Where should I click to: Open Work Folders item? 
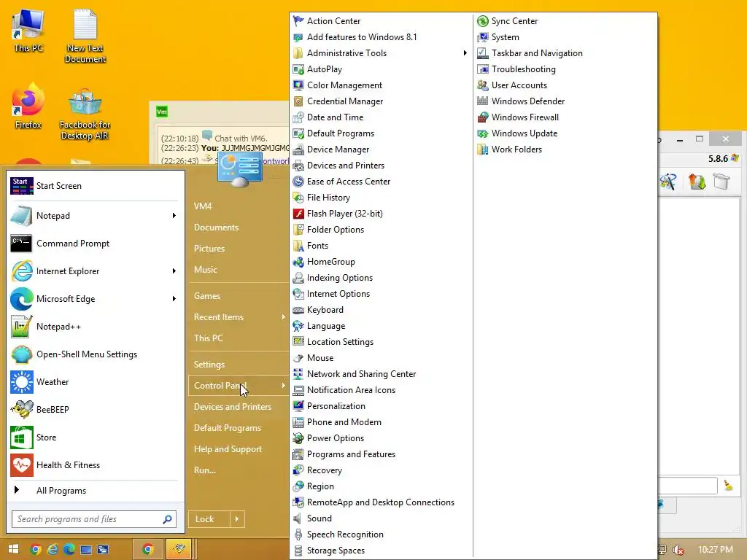[x=516, y=149]
